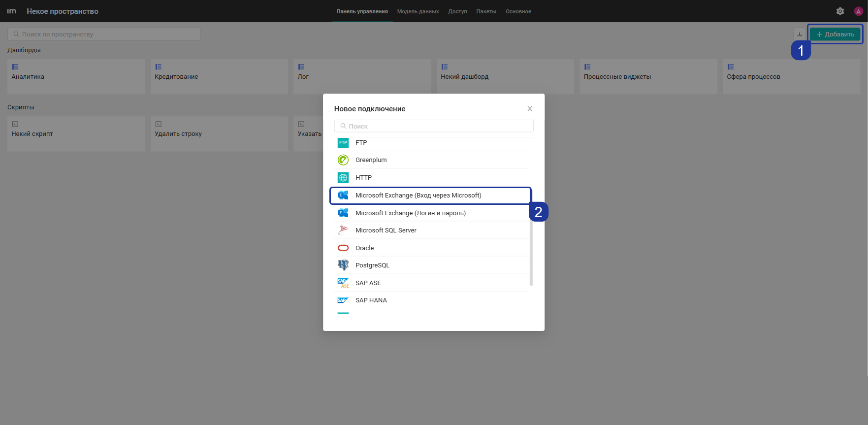The image size is (868, 425).
Task: Click the Некий дашборд card icon
Action: click(445, 67)
